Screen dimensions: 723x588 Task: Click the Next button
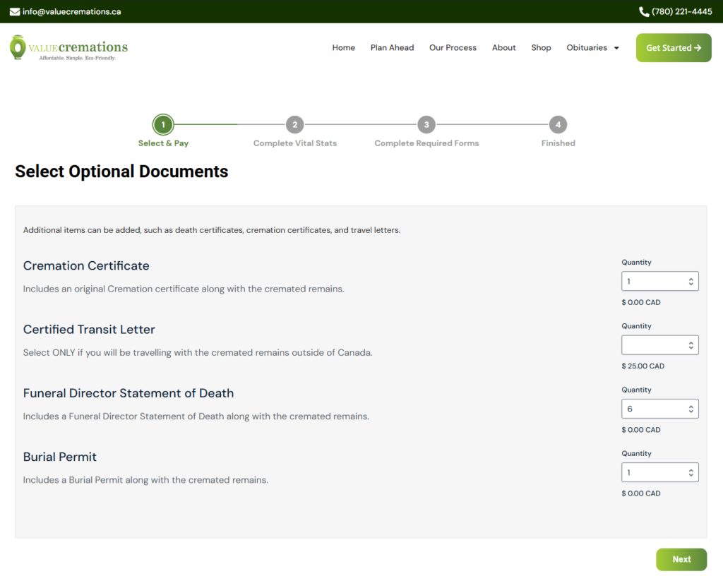point(681,560)
